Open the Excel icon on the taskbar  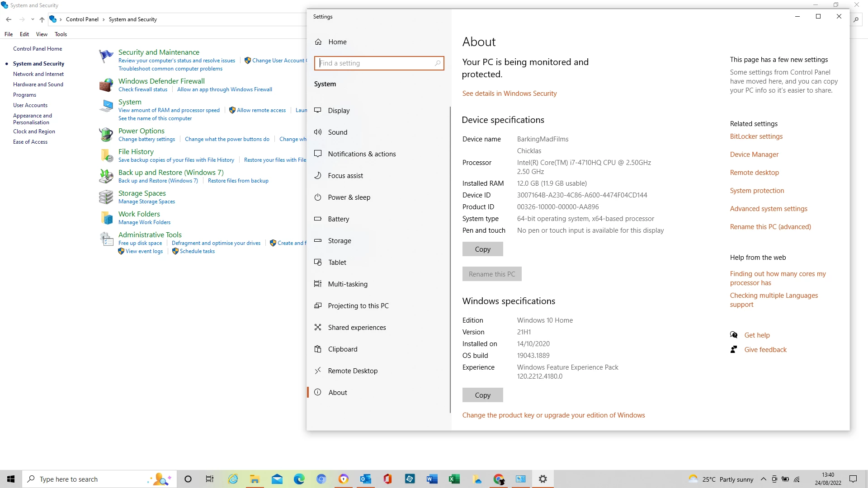454,479
